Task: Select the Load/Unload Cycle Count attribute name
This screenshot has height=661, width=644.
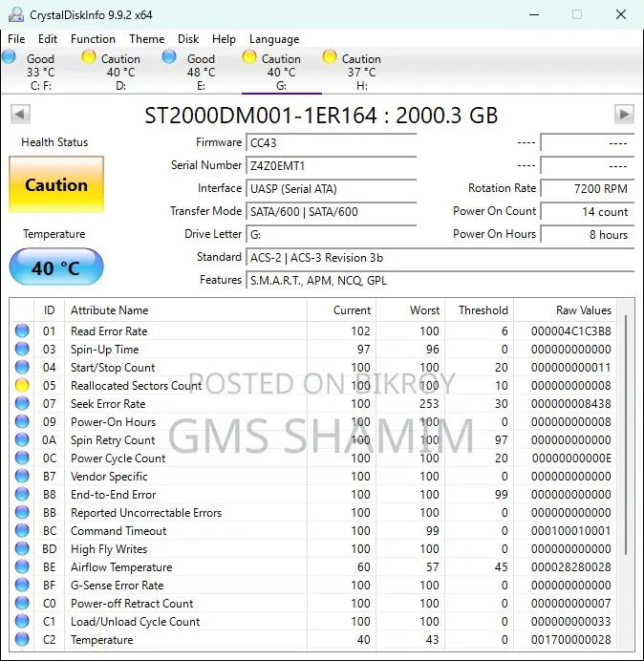Action: coord(135,622)
